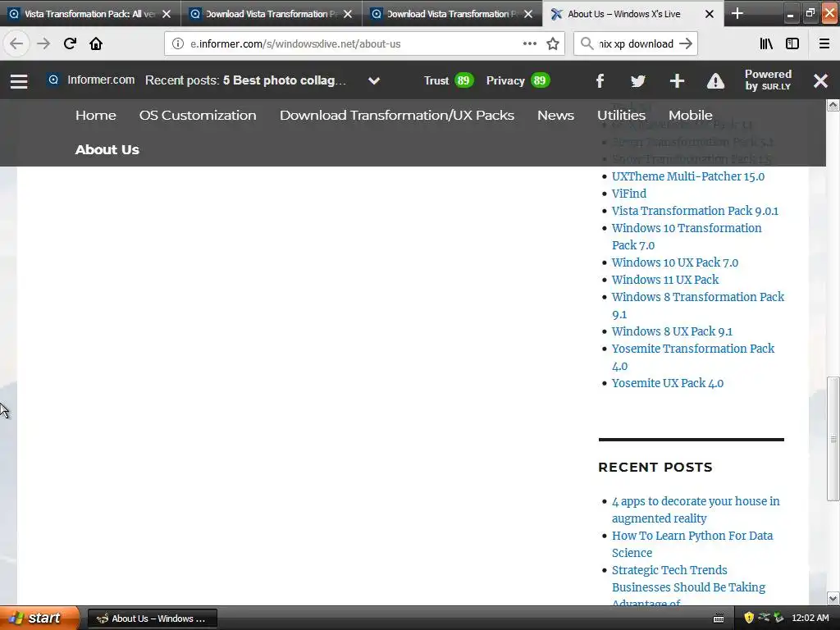The height and width of the screenshot is (630, 840).
Task: Open Informer bar hamburger menu
Action: coord(19,81)
